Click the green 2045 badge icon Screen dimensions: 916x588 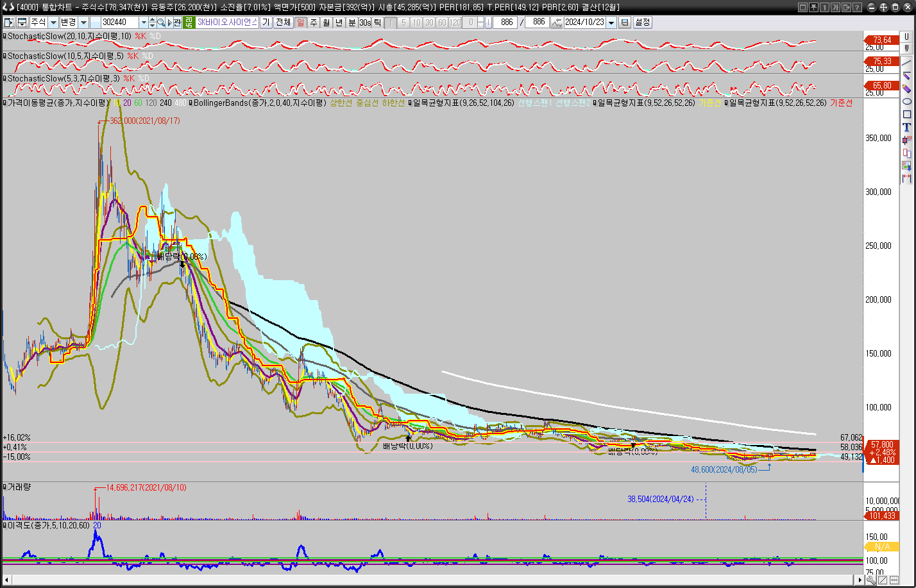189,22
